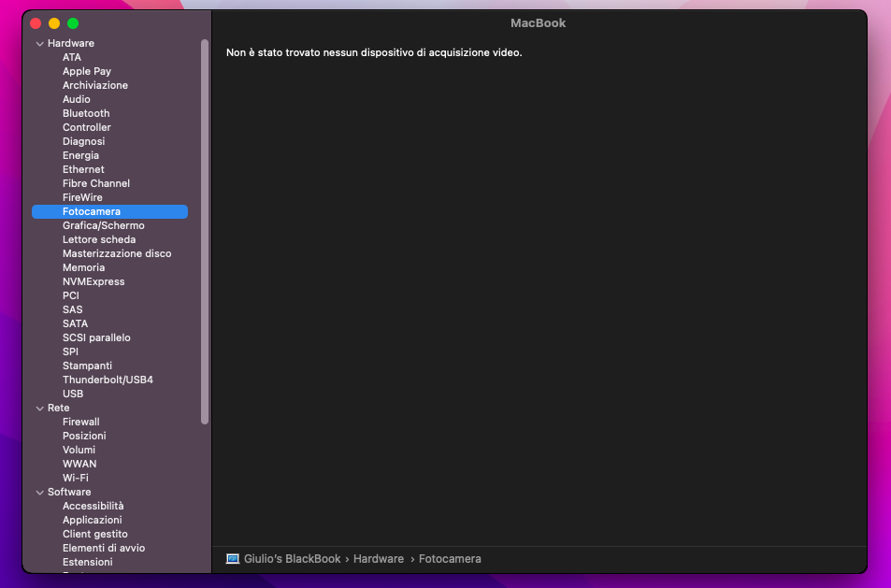Click the sidebar vertical scrollbar
Screen dimensions: 891x588
(205, 232)
